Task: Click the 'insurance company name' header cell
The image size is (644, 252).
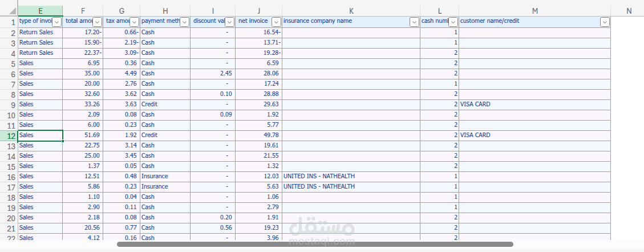Action: click(x=351, y=22)
